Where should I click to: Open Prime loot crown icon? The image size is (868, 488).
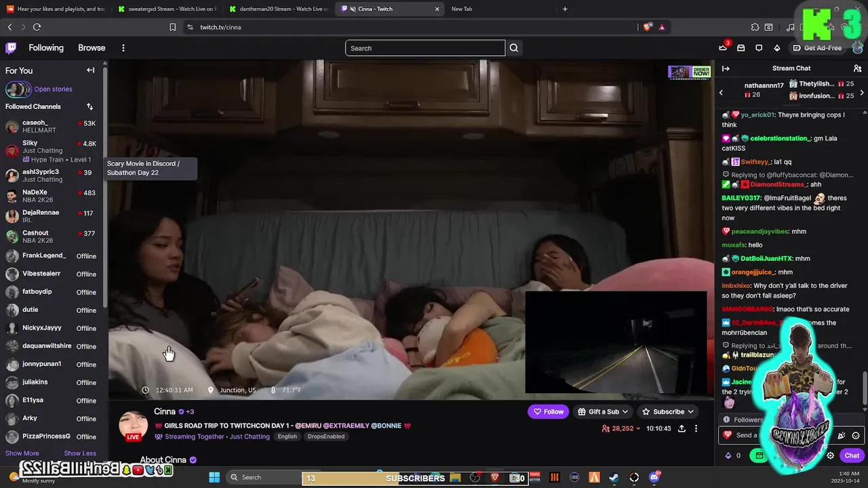click(x=723, y=48)
